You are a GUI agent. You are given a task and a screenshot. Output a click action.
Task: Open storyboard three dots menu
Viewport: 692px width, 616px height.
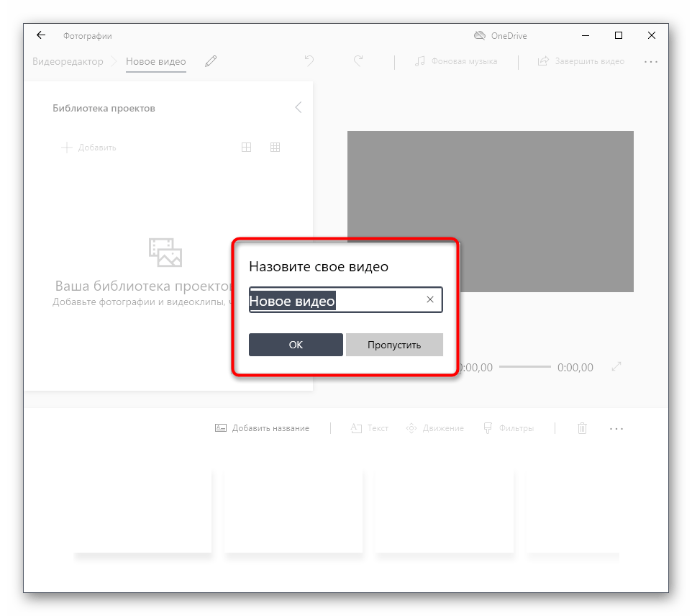[x=616, y=428]
